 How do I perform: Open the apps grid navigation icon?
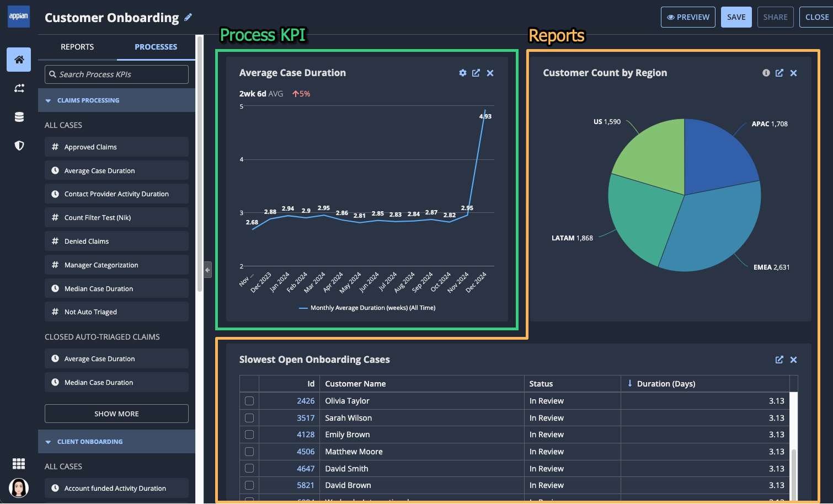[19, 464]
